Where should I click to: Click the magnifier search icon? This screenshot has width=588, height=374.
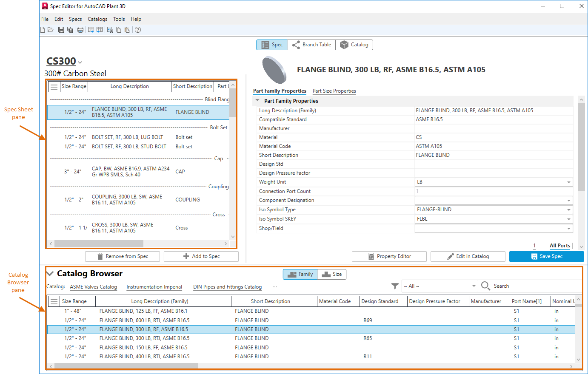(x=485, y=286)
